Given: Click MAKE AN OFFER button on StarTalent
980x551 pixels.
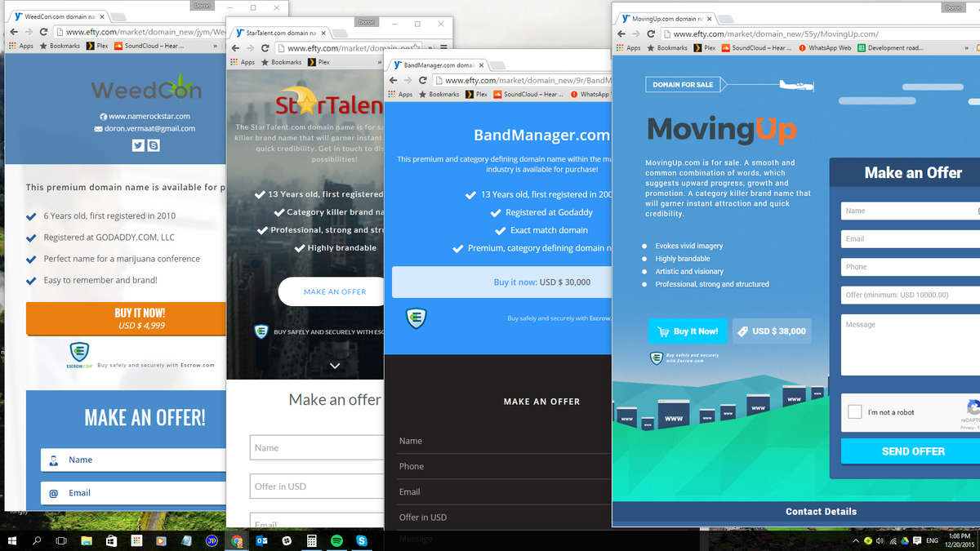Looking at the screenshot, I should tap(332, 291).
